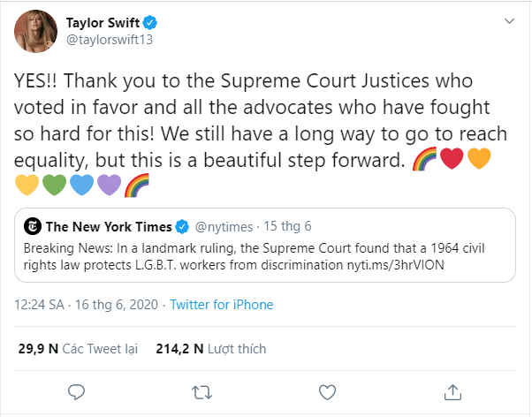Click The New York Times logo avatar
This screenshot has width=532, height=417.
point(32,225)
